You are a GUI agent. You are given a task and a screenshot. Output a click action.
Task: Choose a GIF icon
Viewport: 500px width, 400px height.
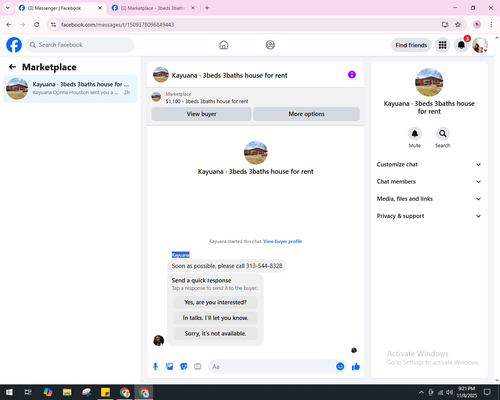click(x=198, y=367)
